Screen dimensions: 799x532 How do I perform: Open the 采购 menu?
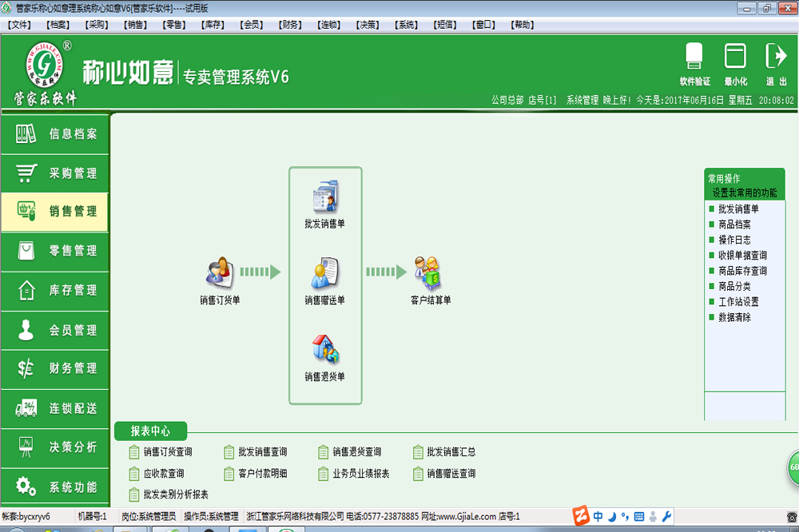click(x=97, y=25)
